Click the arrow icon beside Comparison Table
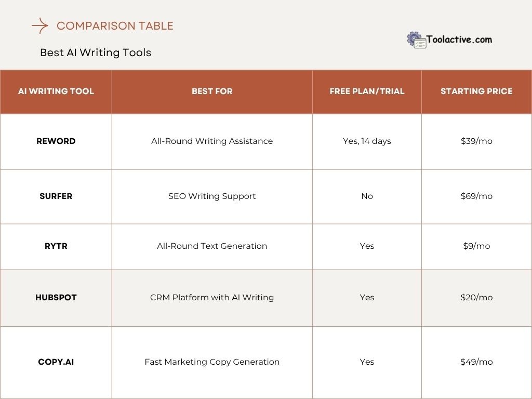Screen dimensions: 532x399 click(39, 26)
